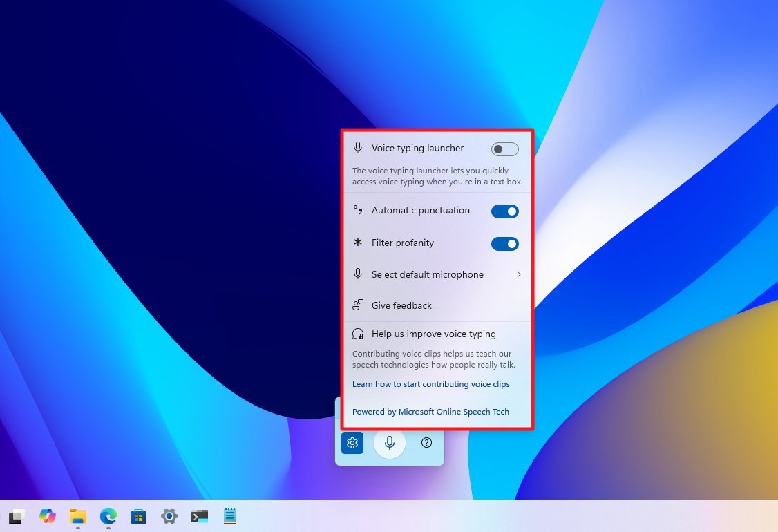Open voice typing help via question mark icon

426,443
